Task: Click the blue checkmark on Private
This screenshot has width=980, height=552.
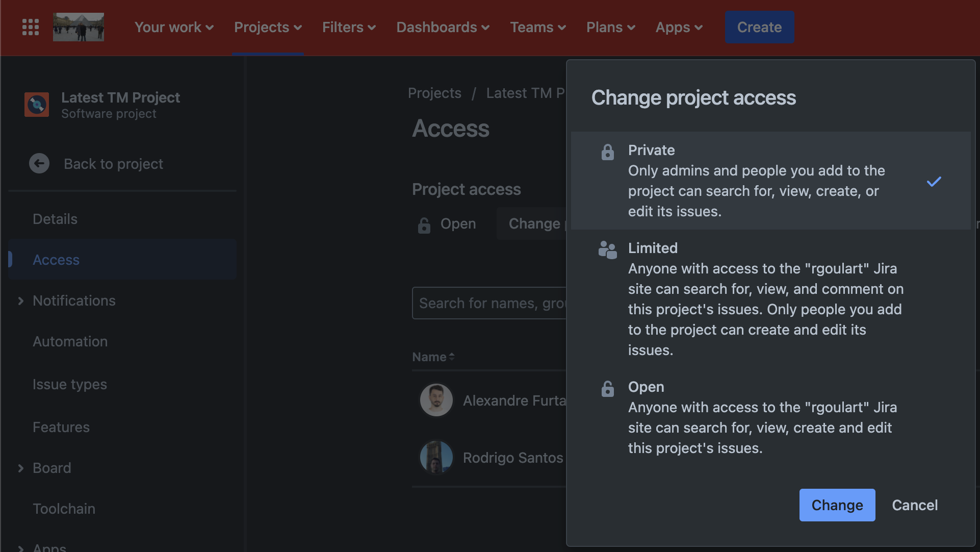Action: pos(934,181)
